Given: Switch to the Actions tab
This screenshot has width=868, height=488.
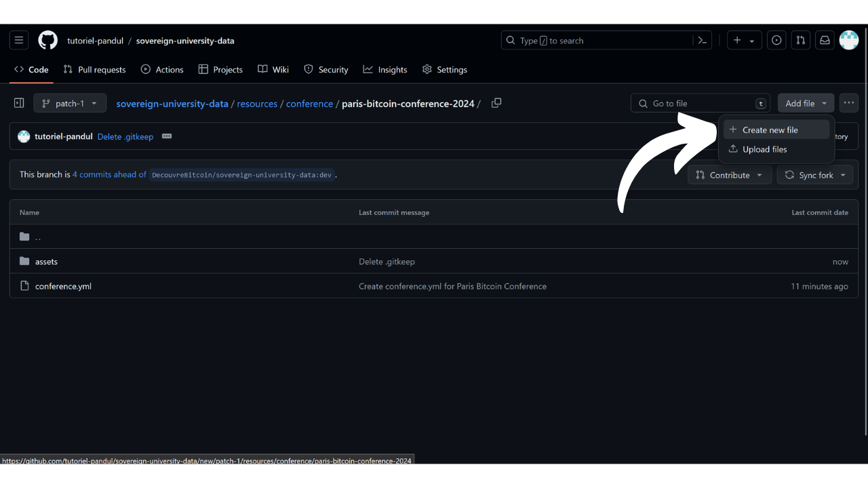Looking at the screenshot, I should tap(162, 69).
